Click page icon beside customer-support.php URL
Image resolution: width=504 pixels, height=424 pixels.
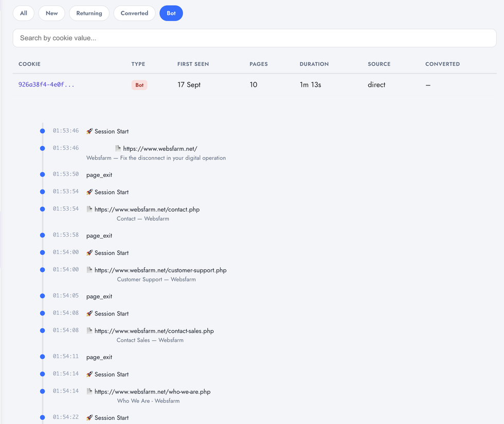coord(89,270)
